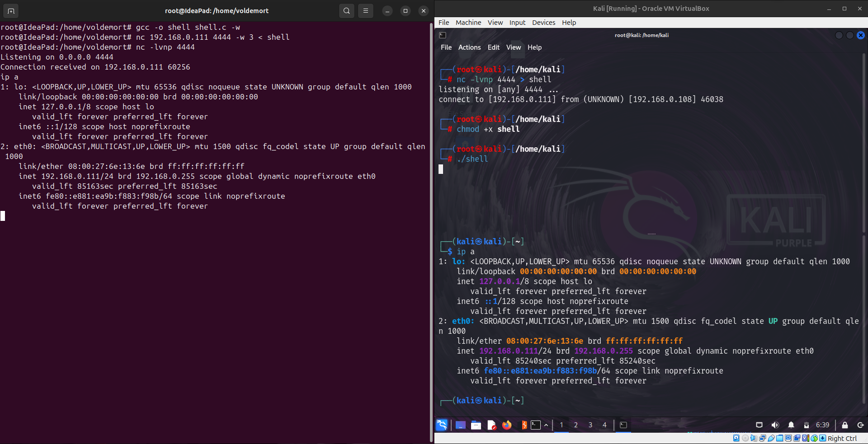Open VirtualBox View menu
This screenshot has height=444, width=868.
point(495,23)
